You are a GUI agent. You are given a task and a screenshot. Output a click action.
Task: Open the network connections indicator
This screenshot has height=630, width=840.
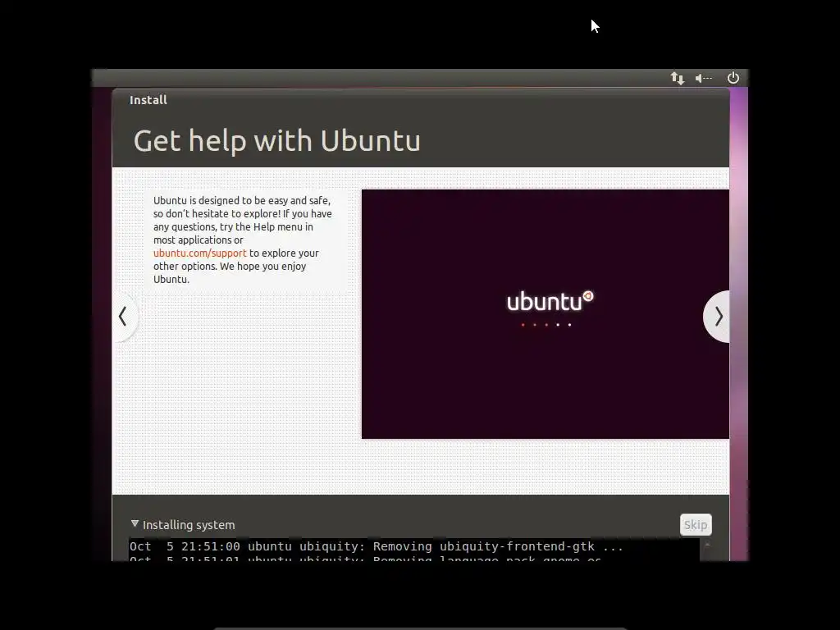677,78
